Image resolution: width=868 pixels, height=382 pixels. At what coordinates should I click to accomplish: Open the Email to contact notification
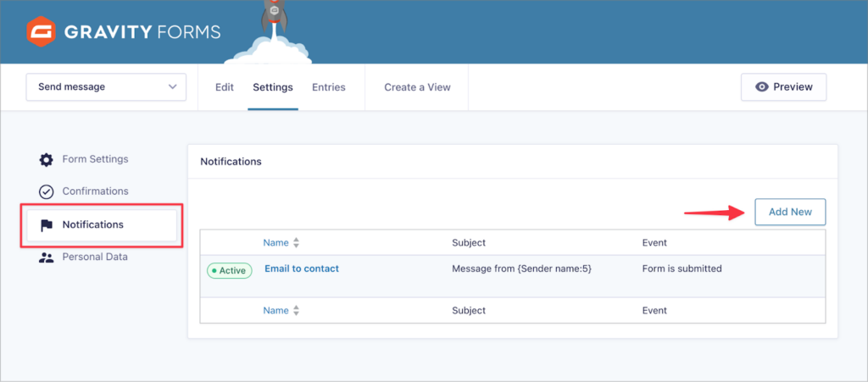tap(302, 269)
